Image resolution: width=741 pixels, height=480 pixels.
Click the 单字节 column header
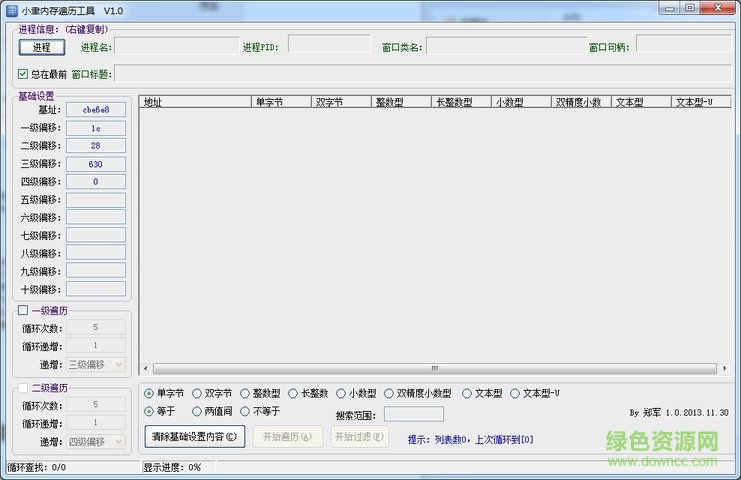coord(281,102)
